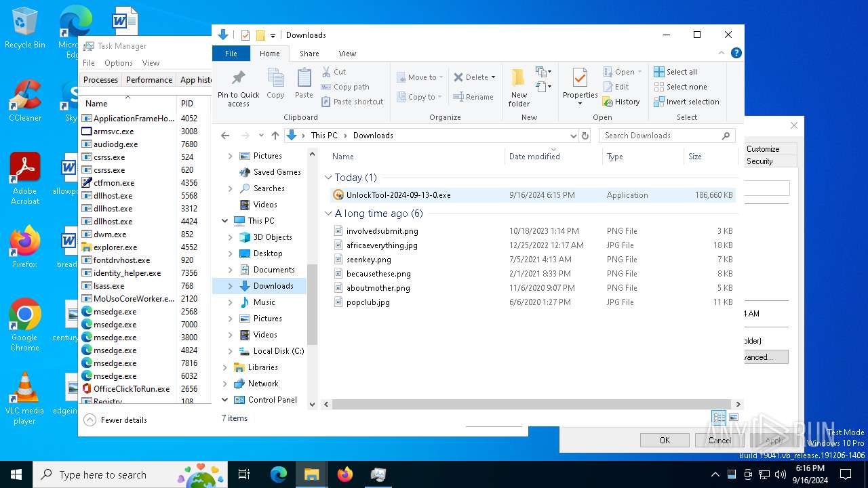This screenshot has width=868, height=488.
Task: Click OK in properties dialog
Action: [x=665, y=440]
